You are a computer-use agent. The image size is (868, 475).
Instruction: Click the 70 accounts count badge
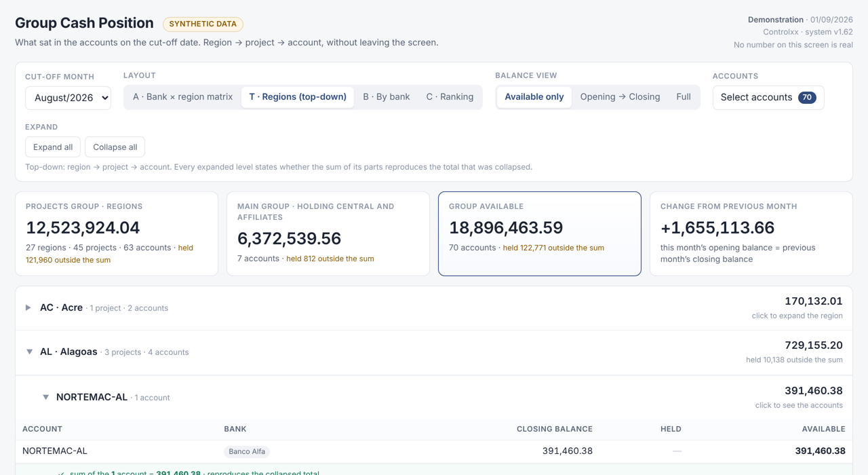pos(807,98)
